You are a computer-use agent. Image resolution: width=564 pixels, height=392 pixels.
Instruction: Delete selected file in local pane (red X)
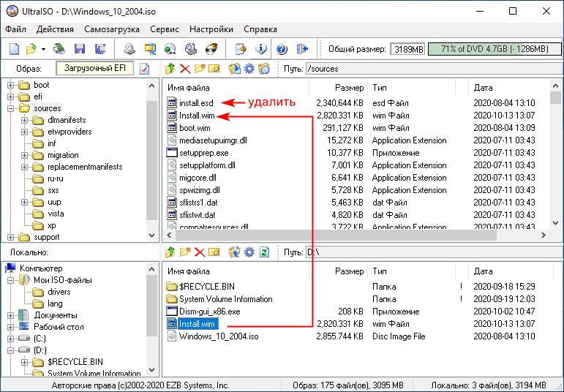[200, 252]
